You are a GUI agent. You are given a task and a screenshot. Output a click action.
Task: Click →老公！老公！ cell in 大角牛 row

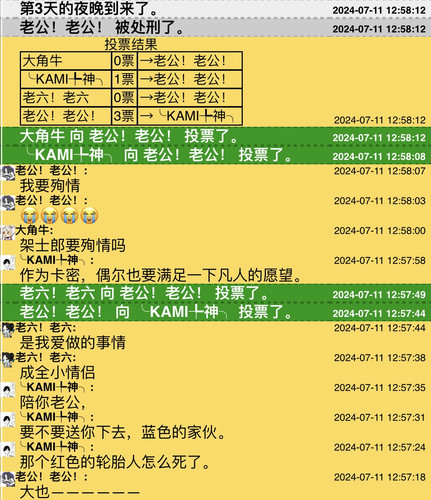(x=190, y=61)
